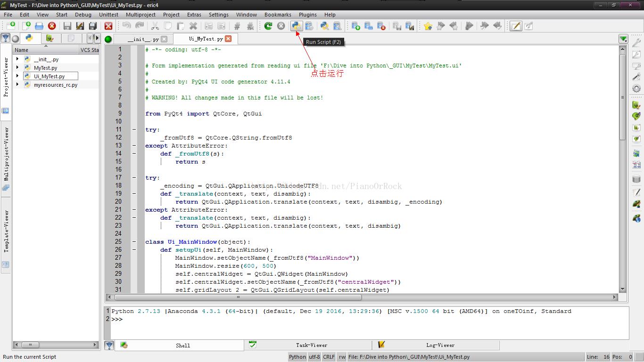Viewport: 644px width, 362px height.
Task: Click the VCS Status column header
Action: coord(90,49)
